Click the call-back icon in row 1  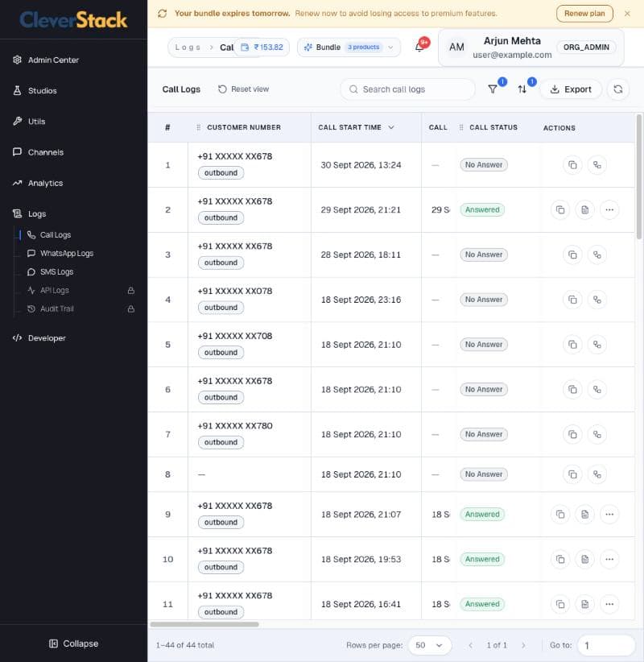(597, 164)
